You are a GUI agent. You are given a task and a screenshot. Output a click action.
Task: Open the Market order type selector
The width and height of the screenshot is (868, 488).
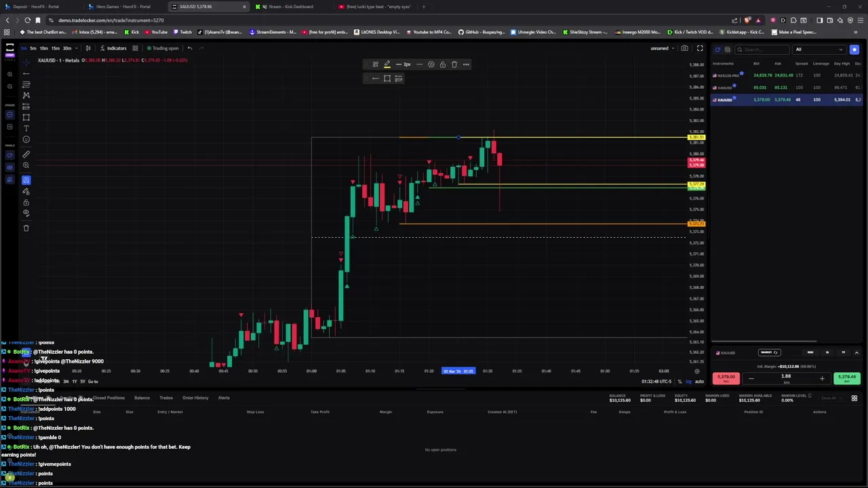point(770,352)
